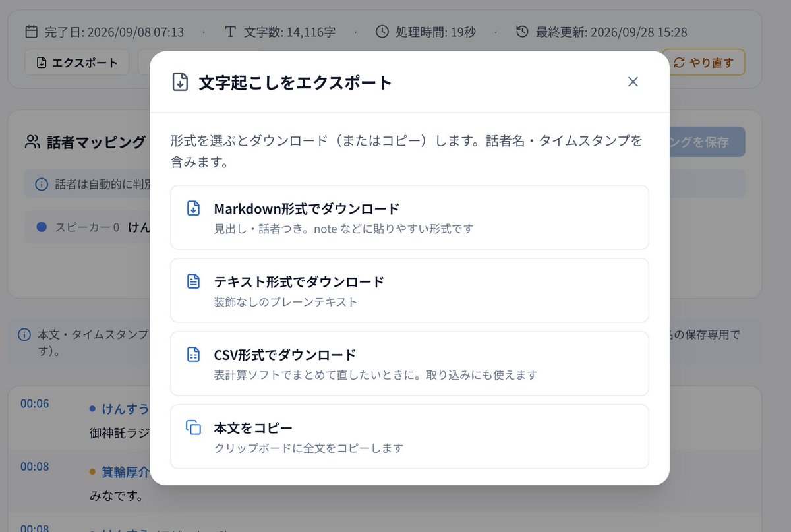Click the people icon beside 話者マッピング
791x532 pixels.
point(32,142)
